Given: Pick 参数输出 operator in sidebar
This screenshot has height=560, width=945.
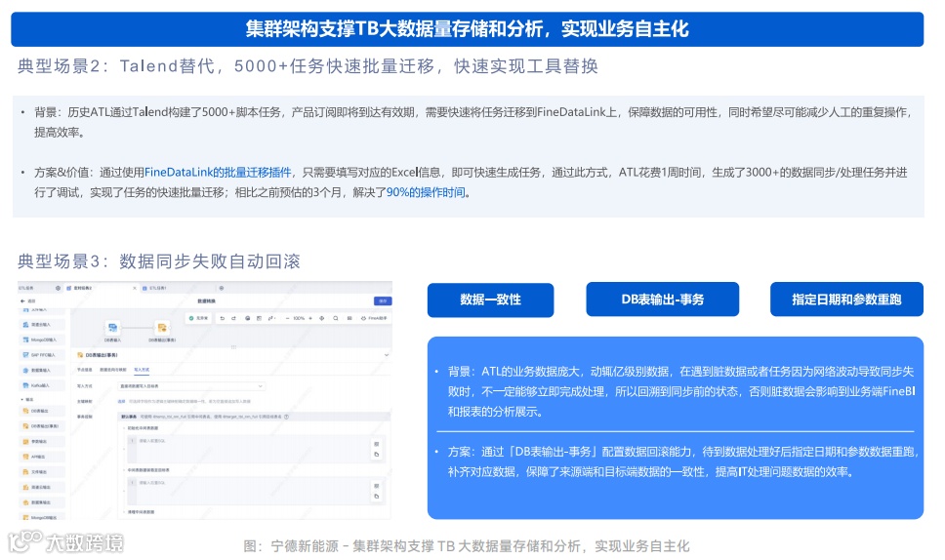Looking at the screenshot, I should [x=40, y=441].
